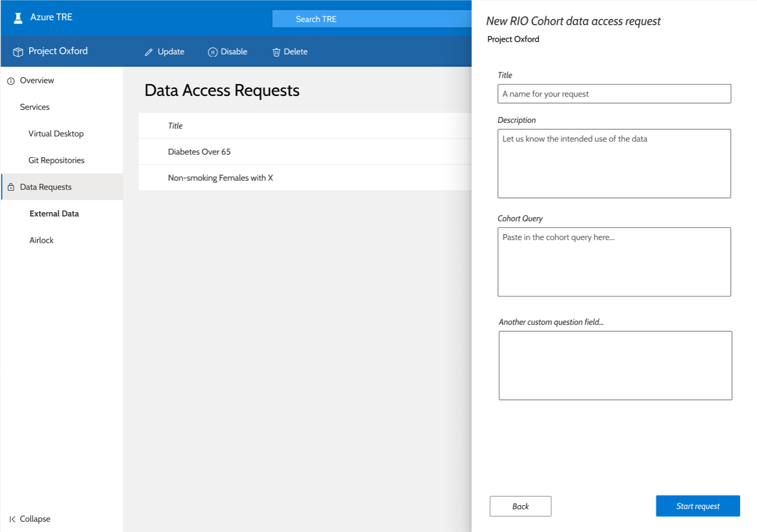The image size is (757, 532).
Task: Click the Data Requests lock icon
Action: coord(12,186)
